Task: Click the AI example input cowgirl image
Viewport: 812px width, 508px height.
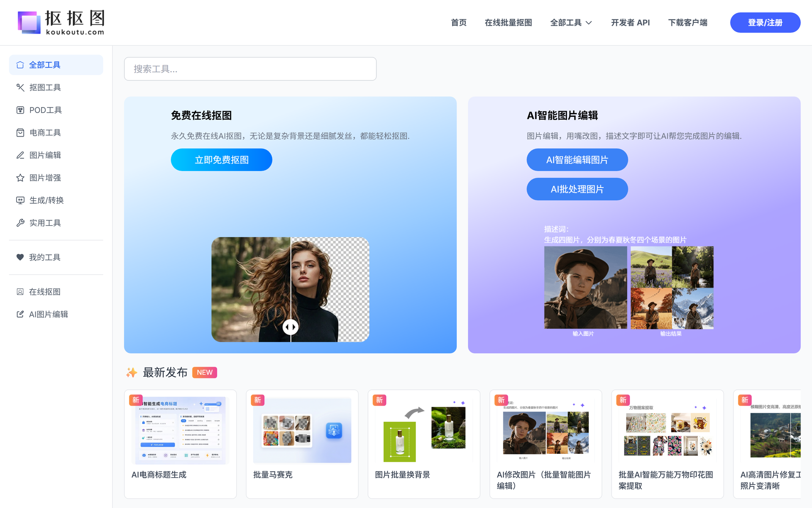Action: [x=585, y=287]
